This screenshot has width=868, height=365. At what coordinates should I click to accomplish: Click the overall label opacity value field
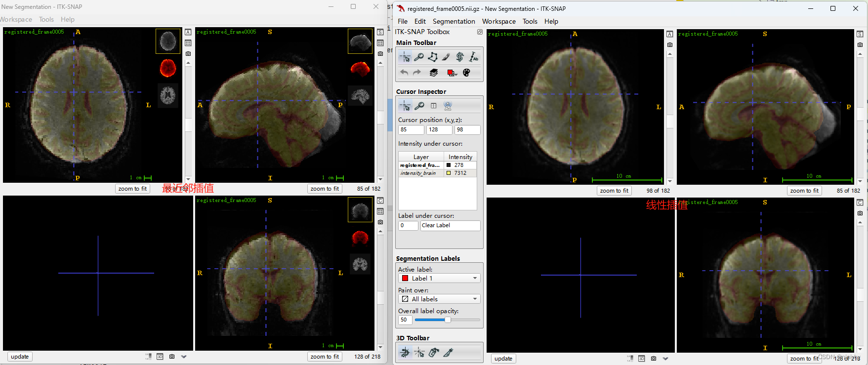[x=405, y=320]
